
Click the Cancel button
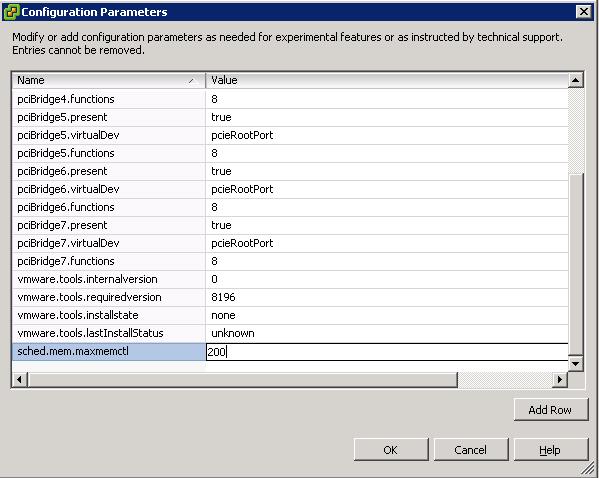click(471, 450)
